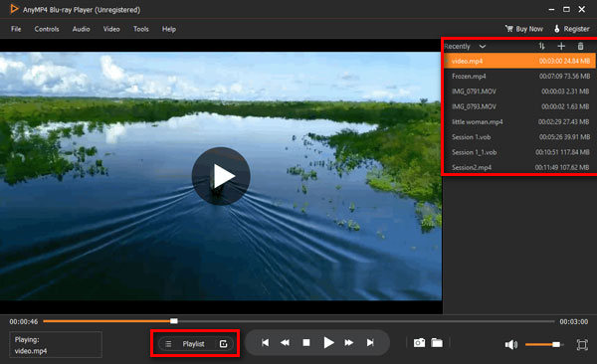Skip to the next track
Viewport: 597px width, 364px height.
click(370, 343)
